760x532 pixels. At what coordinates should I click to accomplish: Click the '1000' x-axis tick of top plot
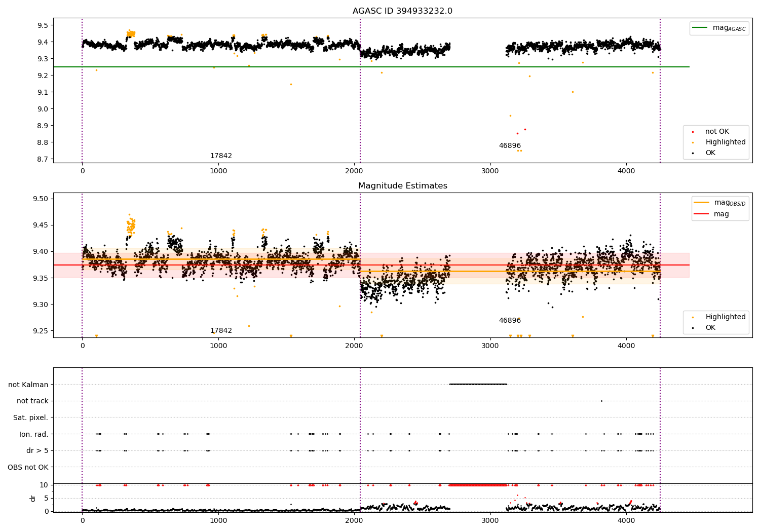click(218, 171)
